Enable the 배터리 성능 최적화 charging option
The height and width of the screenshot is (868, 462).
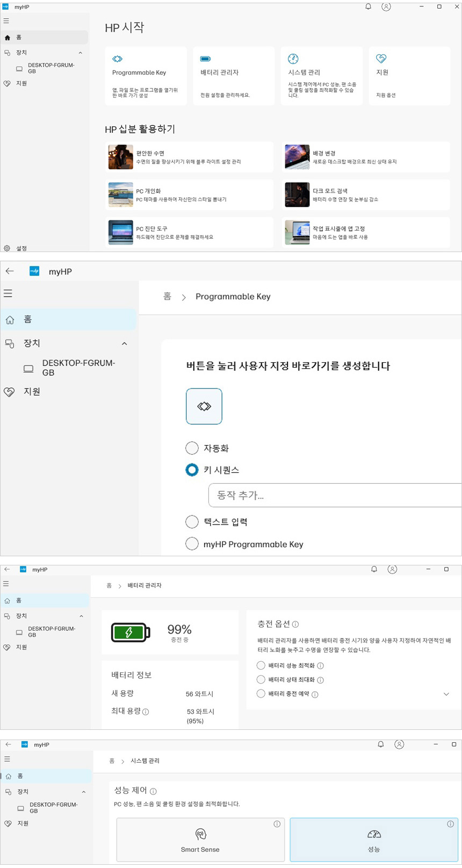261,665
